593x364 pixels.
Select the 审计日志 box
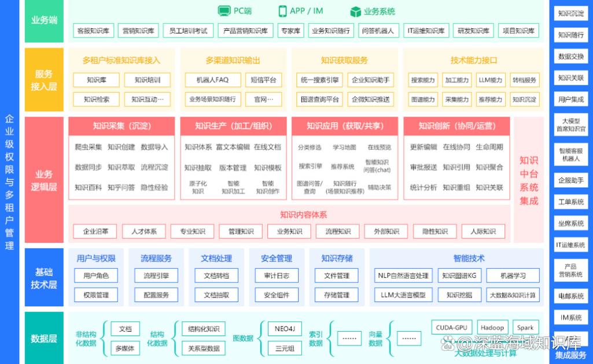tap(277, 276)
